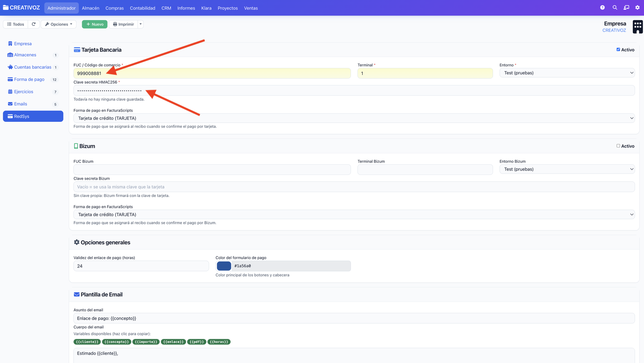Follow the CREATIVOZ company link at top right

pos(614,30)
